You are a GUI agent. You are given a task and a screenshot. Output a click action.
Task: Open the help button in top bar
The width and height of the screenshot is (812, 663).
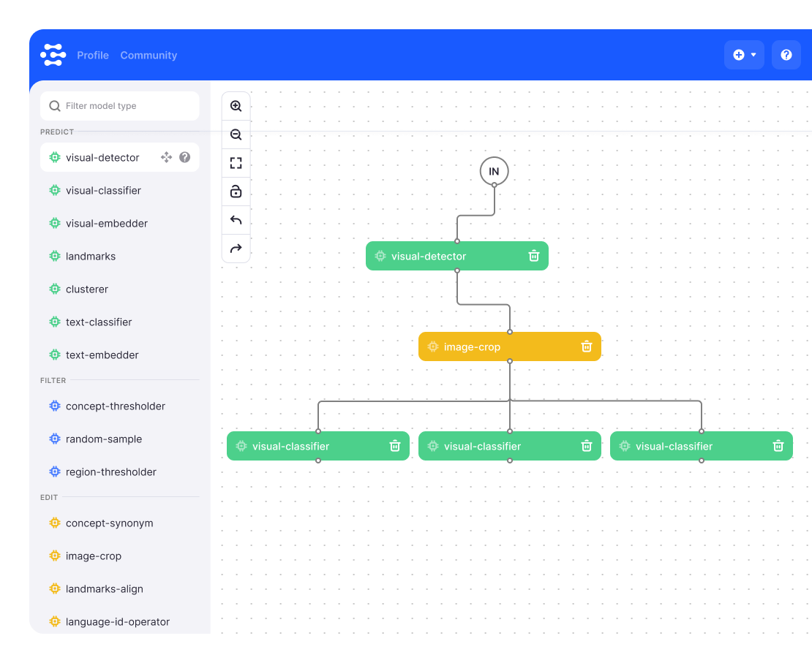click(x=786, y=55)
